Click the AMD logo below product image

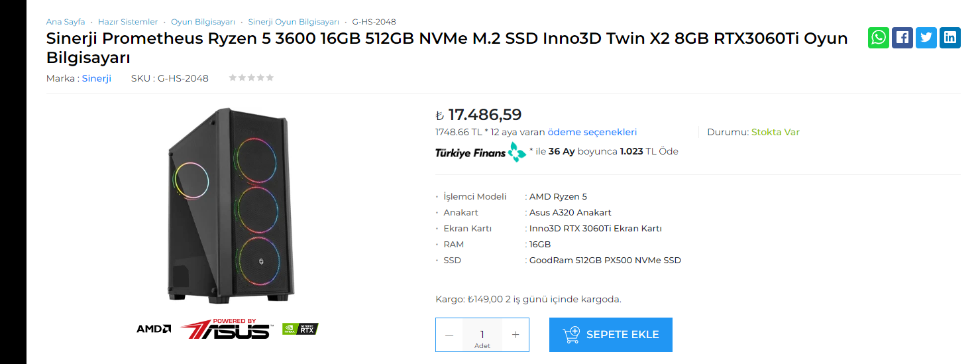(154, 329)
